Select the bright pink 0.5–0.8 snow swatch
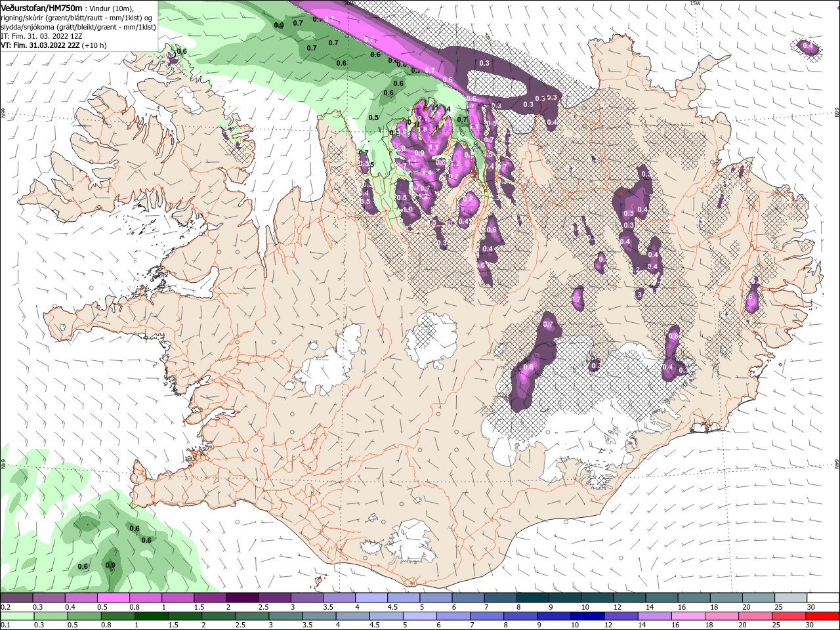The height and width of the screenshot is (630, 840). 113,598
